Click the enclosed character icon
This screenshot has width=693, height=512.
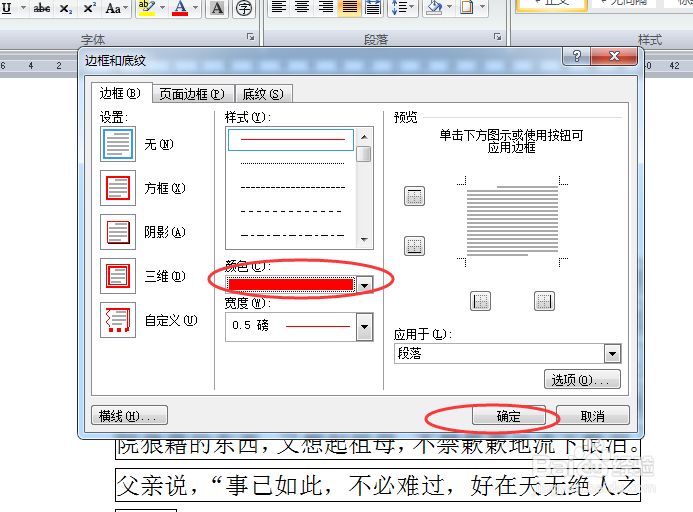point(244,8)
